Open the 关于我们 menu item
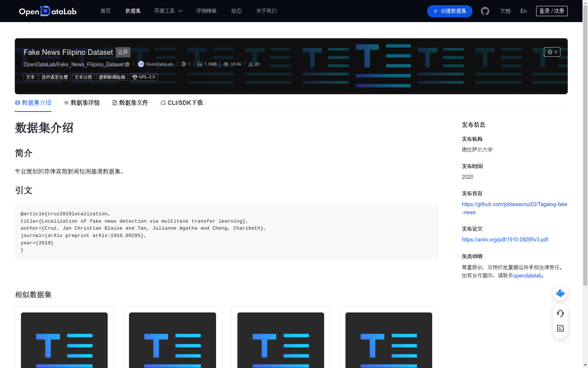 tap(266, 11)
